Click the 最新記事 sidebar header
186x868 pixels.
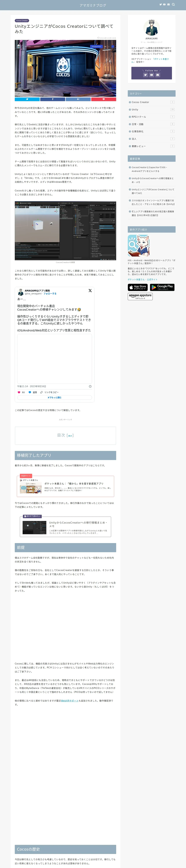(152, 158)
